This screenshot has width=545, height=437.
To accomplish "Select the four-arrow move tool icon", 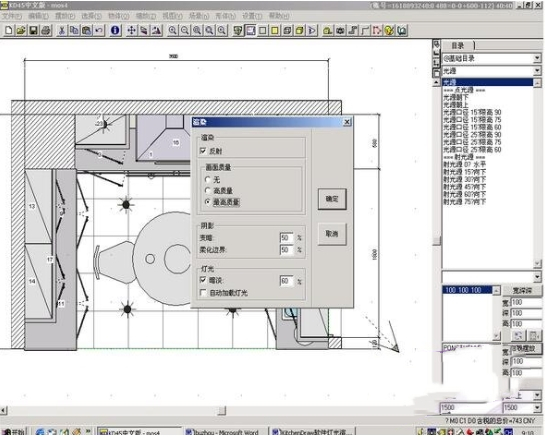I will (131, 31).
